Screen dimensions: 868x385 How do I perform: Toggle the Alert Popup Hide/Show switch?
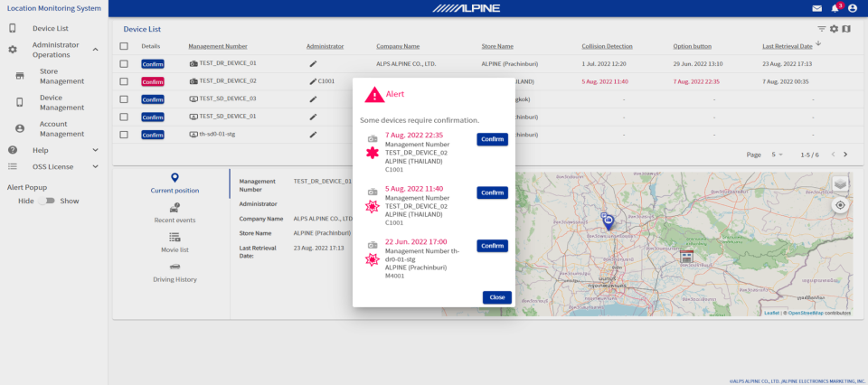[x=46, y=201]
